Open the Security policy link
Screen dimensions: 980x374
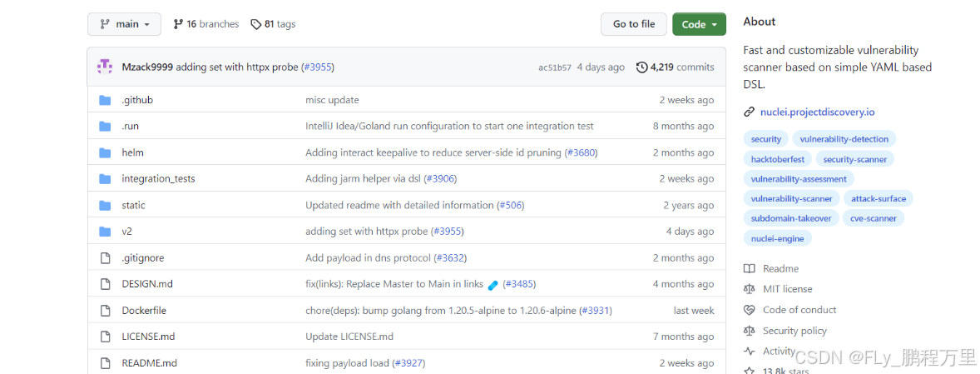click(x=794, y=331)
